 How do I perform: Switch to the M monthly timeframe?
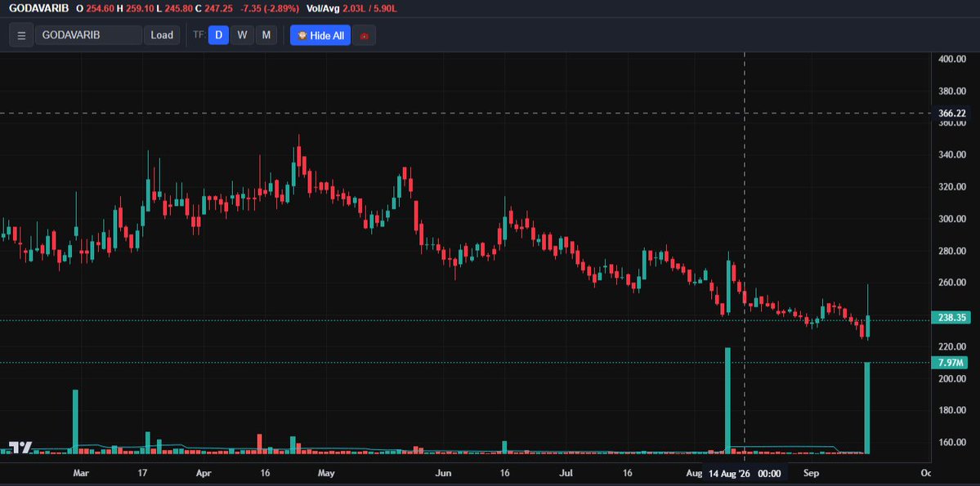pyautogui.click(x=266, y=36)
